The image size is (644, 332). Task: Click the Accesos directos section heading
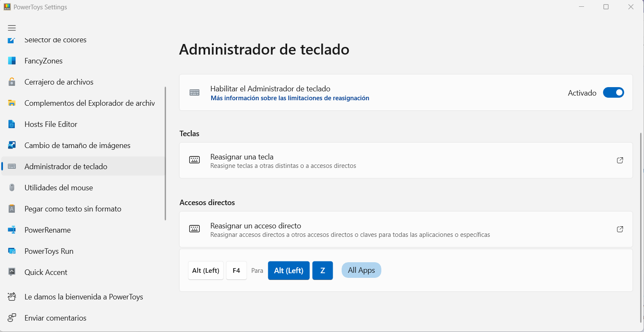tap(207, 203)
